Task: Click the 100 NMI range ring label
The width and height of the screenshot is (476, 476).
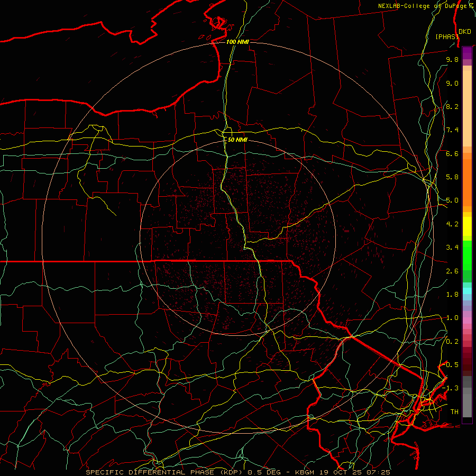Action: 237,42
